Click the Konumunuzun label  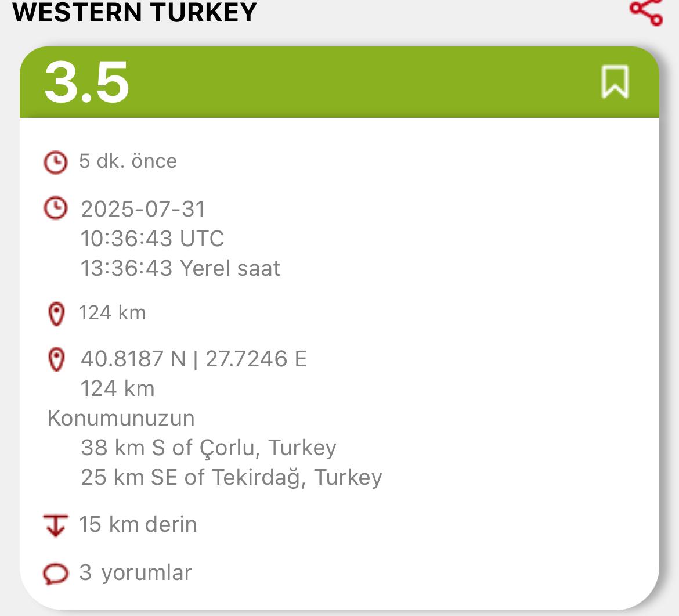(x=121, y=418)
